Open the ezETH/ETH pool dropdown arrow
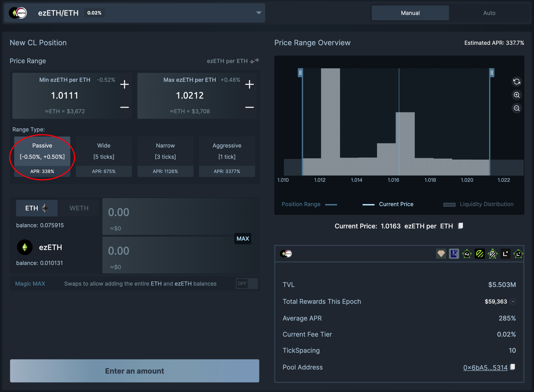The image size is (534, 392). [258, 13]
